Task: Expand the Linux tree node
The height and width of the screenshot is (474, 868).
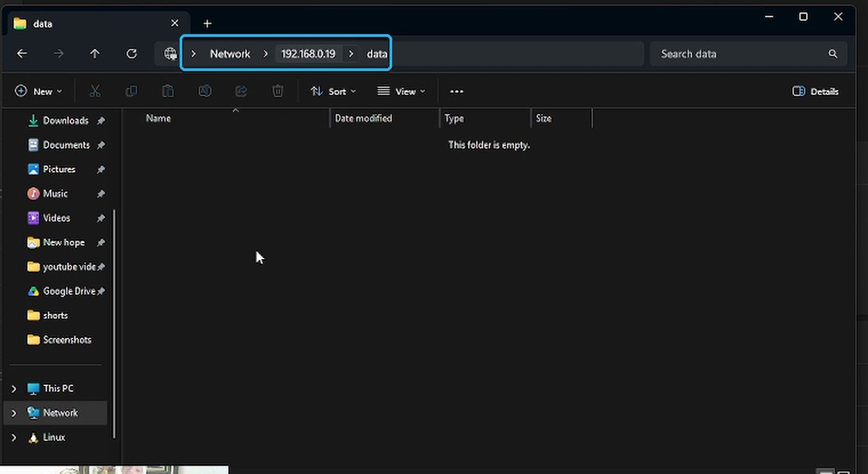Action: 14,437
